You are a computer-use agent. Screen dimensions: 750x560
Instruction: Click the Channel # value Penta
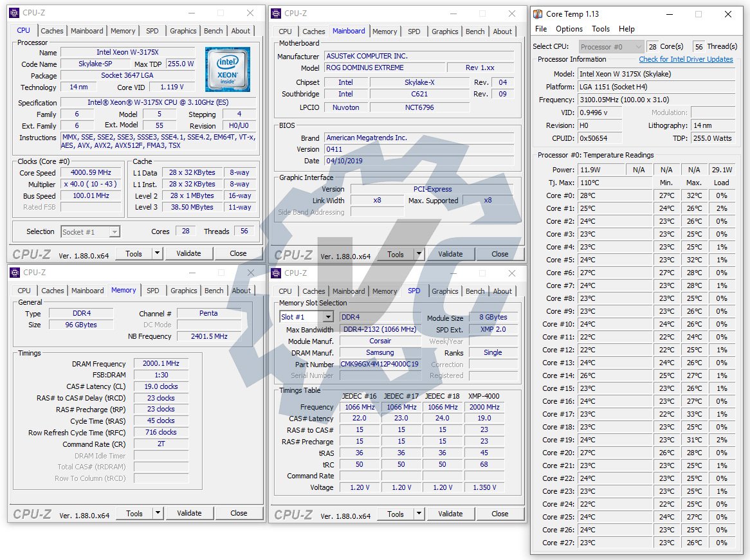pos(208,313)
